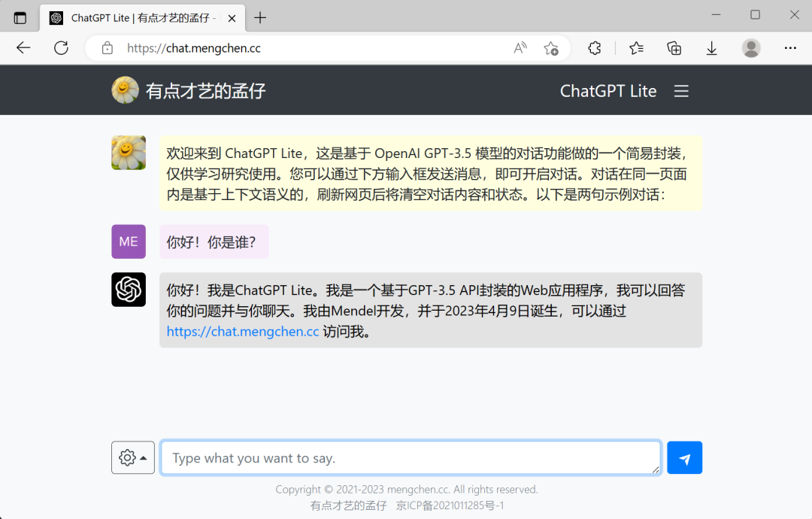The height and width of the screenshot is (519, 812).
Task: Focus the 'Type what you want to say' box
Action: coord(411,458)
